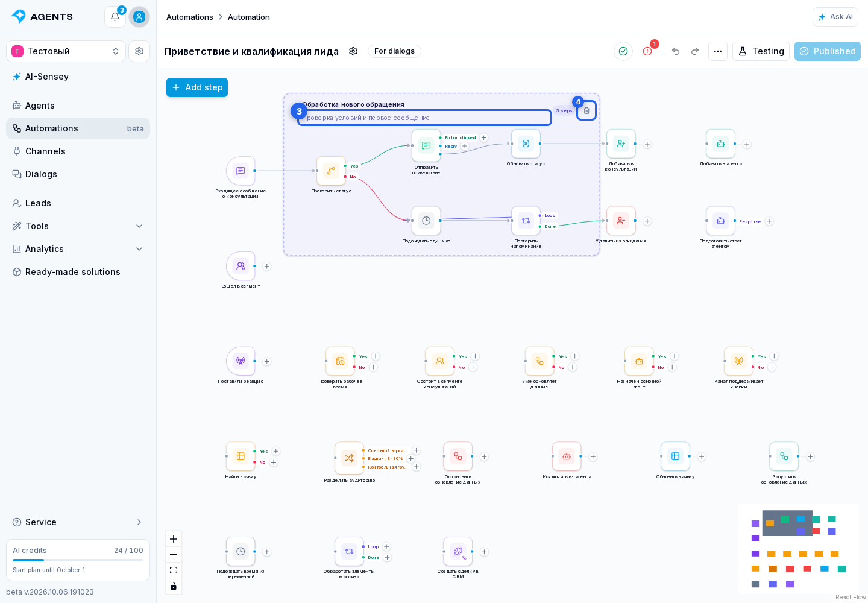The width and height of the screenshot is (868, 603).
Task: Expand the Tools menu
Action: (x=78, y=226)
